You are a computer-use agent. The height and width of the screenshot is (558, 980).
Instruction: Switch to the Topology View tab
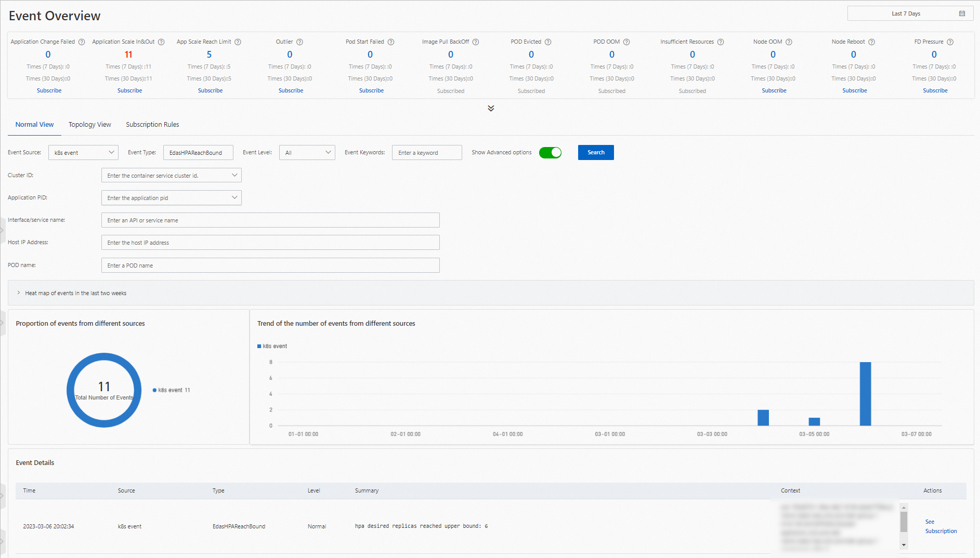coord(89,124)
